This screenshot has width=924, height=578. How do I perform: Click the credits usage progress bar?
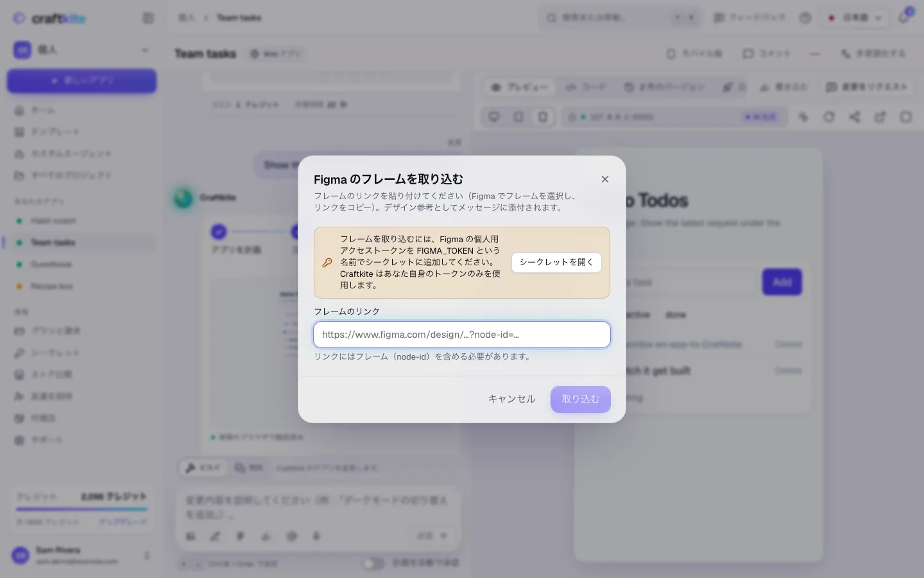click(81, 509)
